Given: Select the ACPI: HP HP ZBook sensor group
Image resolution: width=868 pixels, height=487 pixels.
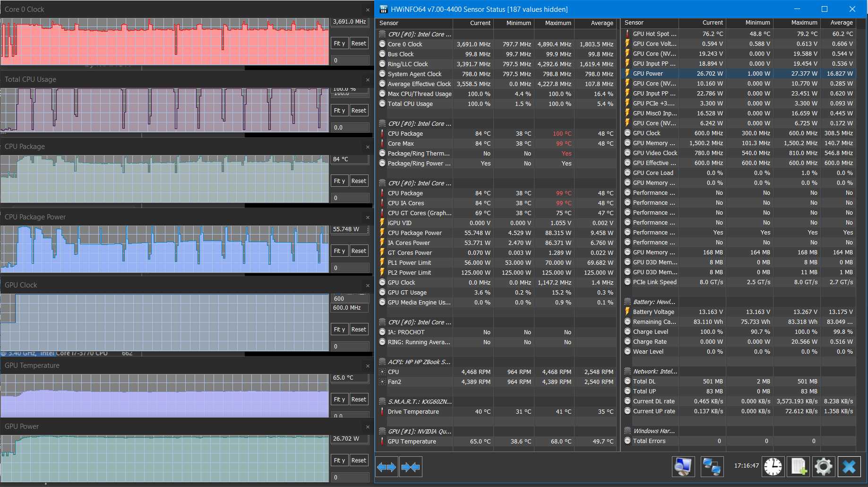Looking at the screenshot, I should click(x=419, y=362).
